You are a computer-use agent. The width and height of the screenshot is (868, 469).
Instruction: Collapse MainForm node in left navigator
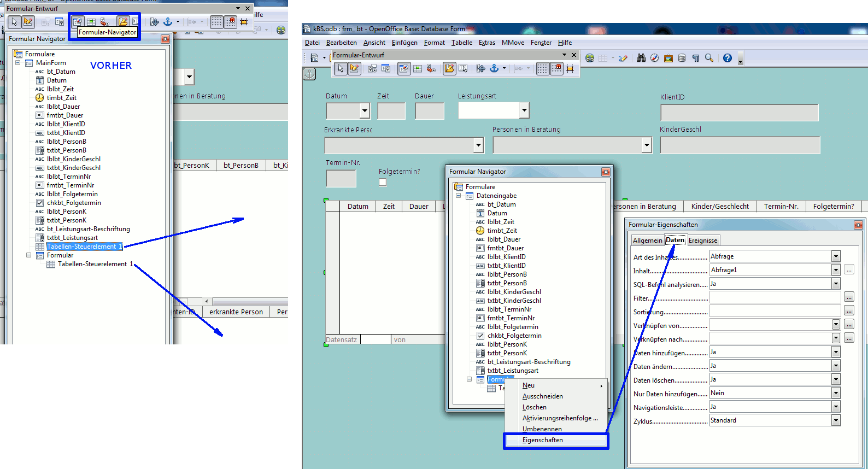tap(18, 63)
